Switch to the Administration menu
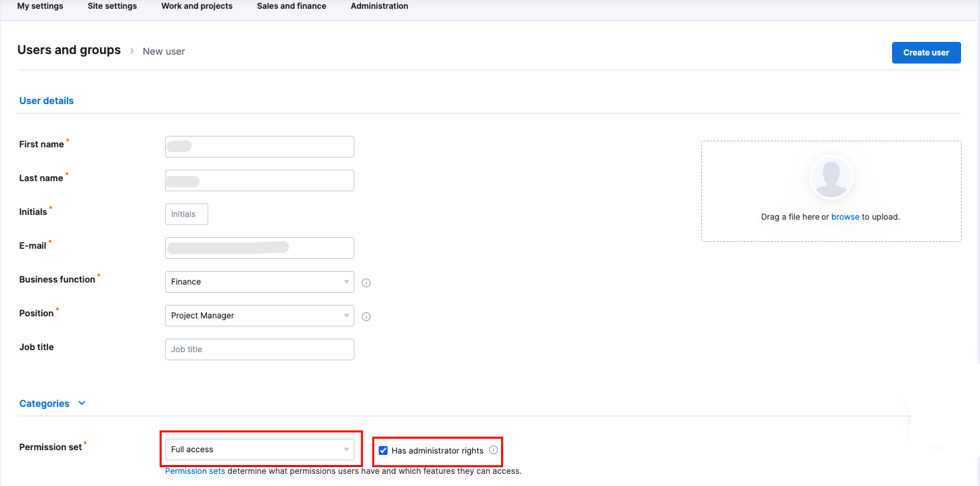The height and width of the screenshot is (486, 980). 379,6
